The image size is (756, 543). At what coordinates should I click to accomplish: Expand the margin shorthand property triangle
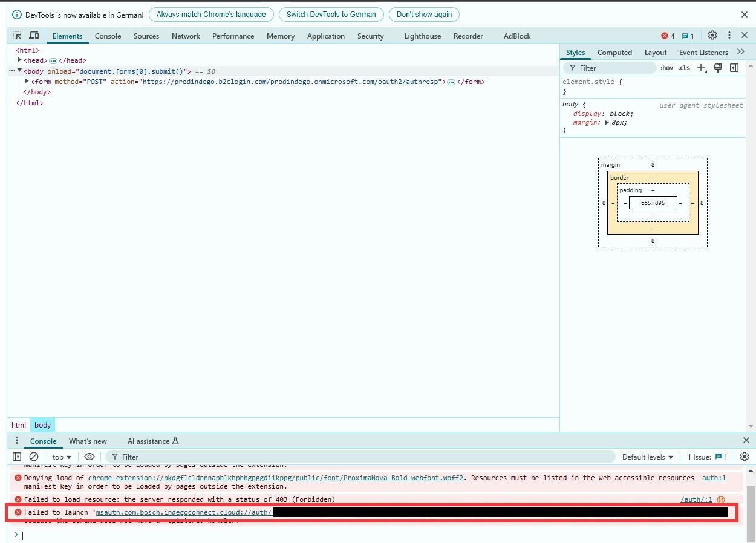coord(607,122)
